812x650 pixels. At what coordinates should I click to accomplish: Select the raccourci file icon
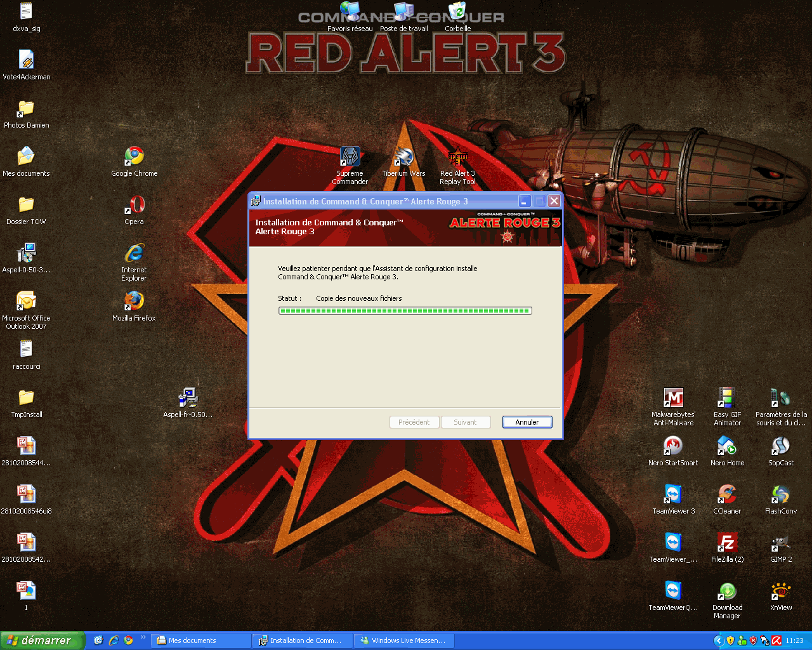click(26, 355)
